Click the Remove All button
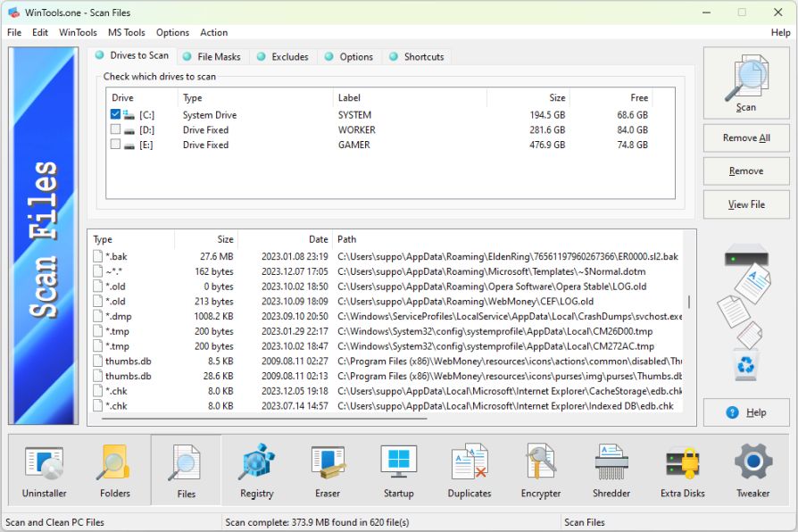The height and width of the screenshot is (532, 798). click(746, 138)
